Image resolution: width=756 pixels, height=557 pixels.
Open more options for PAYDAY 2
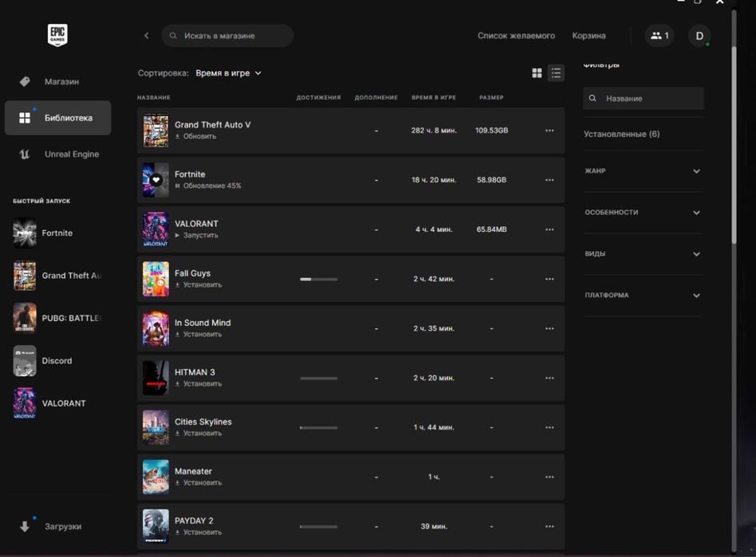click(x=549, y=527)
